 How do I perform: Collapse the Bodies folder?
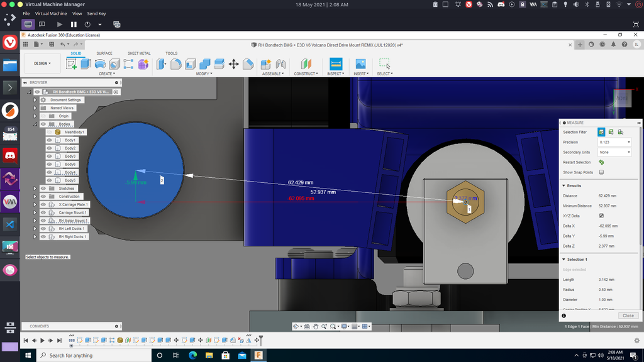pos(35,124)
